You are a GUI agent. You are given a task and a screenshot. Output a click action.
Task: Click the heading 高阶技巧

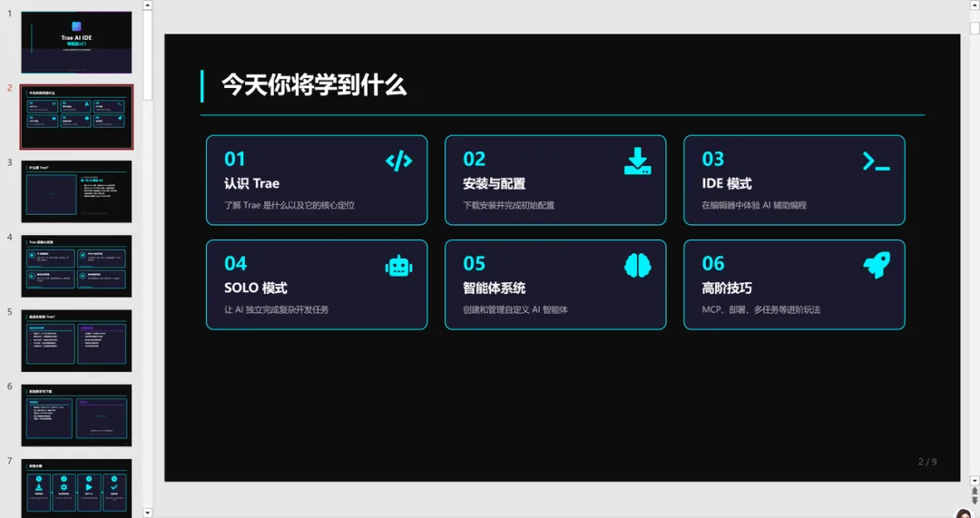727,288
